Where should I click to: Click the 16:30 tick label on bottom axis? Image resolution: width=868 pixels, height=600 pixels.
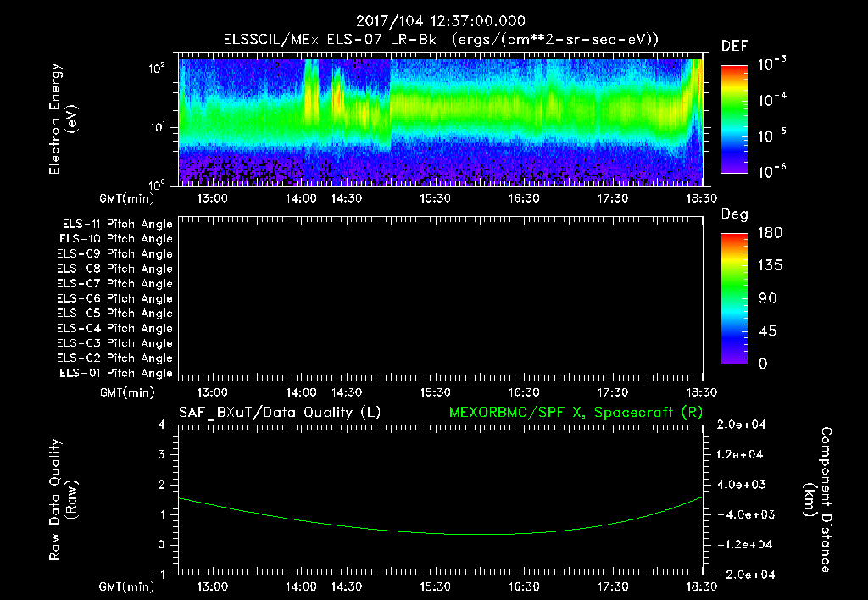coord(524,586)
